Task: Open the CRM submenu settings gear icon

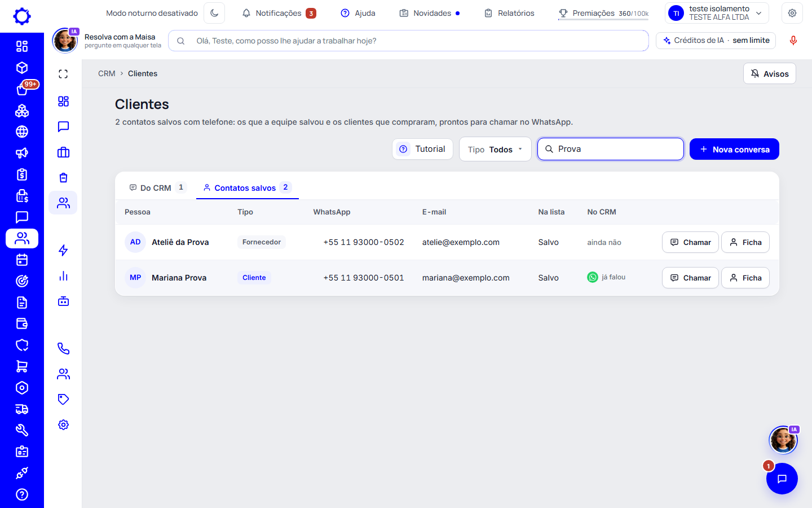Action: [x=63, y=424]
